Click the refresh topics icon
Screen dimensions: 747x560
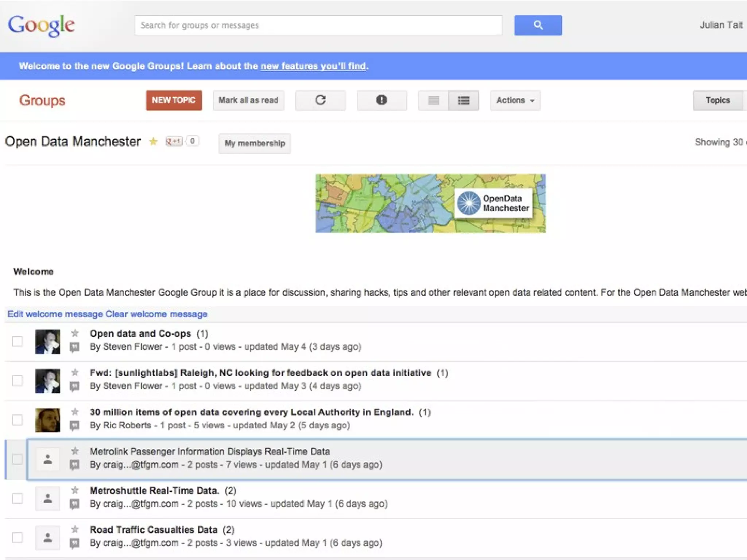[x=320, y=100]
